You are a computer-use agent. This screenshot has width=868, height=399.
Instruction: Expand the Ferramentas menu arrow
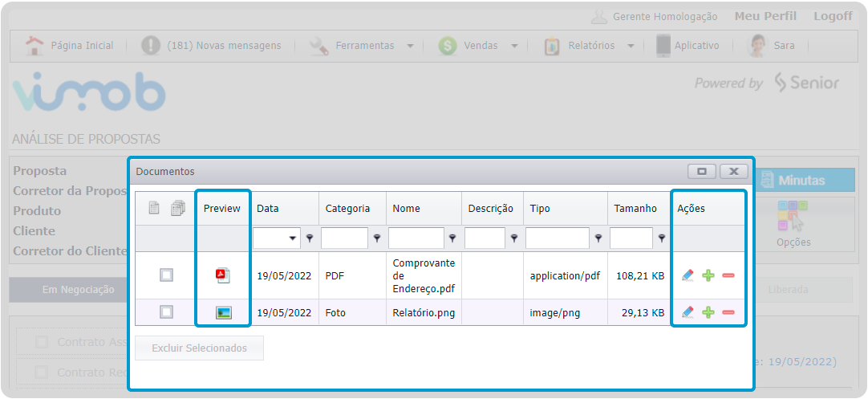tap(410, 46)
